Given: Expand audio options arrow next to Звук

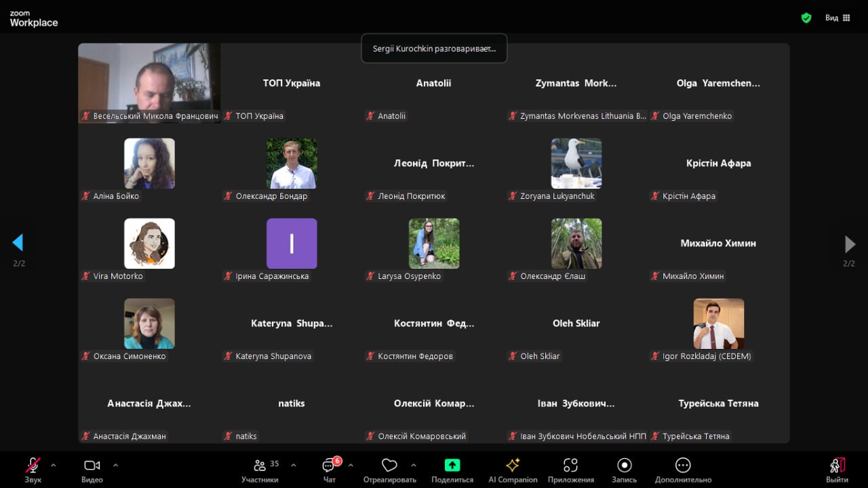Looking at the screenshot, I should (54, 465).
